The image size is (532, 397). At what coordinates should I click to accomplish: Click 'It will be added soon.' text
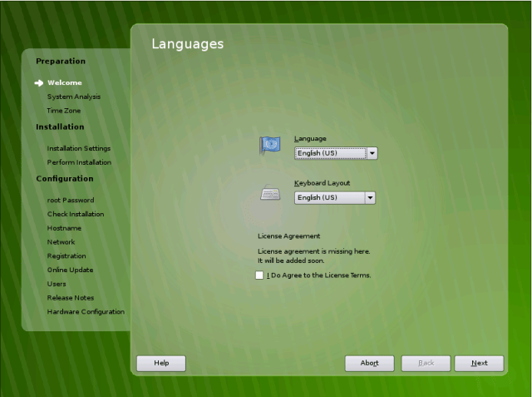pos(291,261)
